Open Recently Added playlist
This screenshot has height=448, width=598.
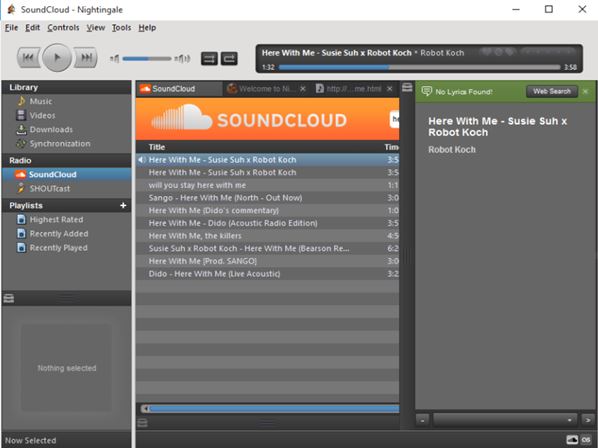[x=58, y=234]
